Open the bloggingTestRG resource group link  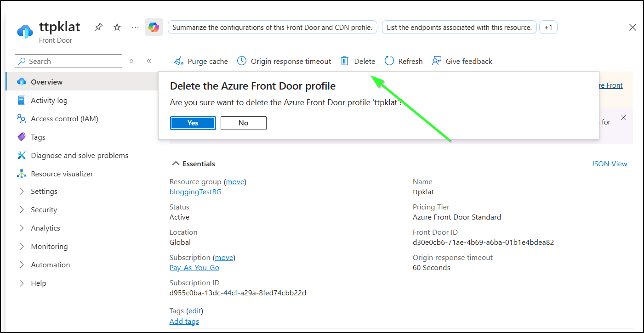pyautogui.click(x=195, y=192)
